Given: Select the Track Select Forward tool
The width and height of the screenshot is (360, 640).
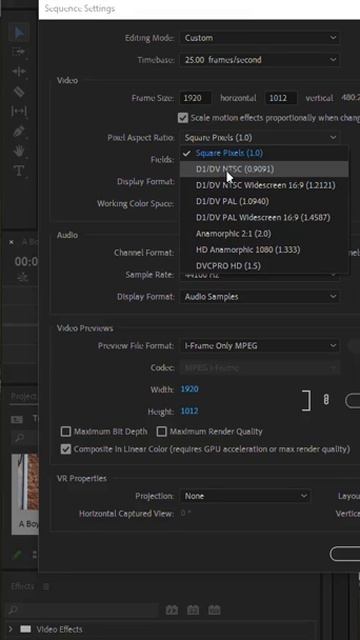Looking at the screenshot, I should (x=19, y=52).
